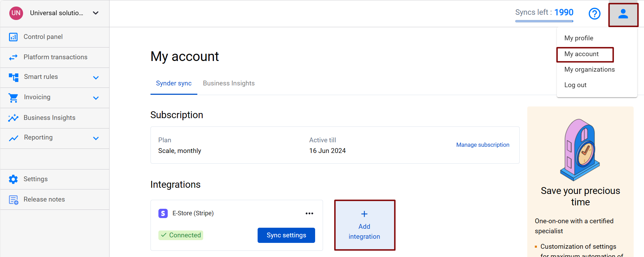Choose Log out from user menu
The height and width of the screenshot is (257, 644).
point(575,85)
